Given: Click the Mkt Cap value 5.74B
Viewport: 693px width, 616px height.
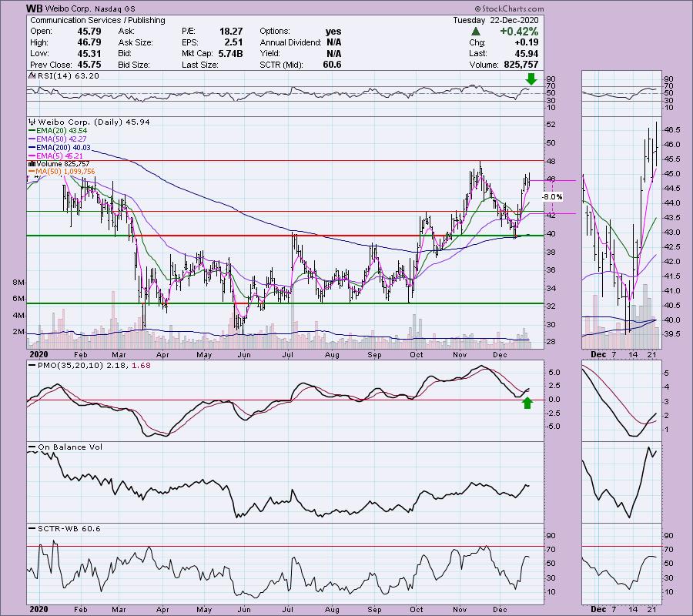Looking at the screenshot, I should (230, 53).
